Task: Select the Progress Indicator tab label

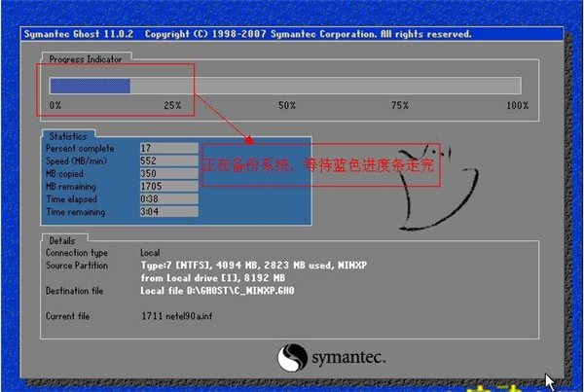Action: 86,59
